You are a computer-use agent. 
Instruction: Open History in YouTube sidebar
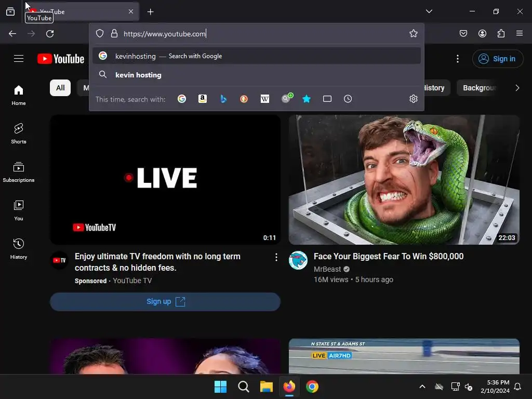click(19, 249)
